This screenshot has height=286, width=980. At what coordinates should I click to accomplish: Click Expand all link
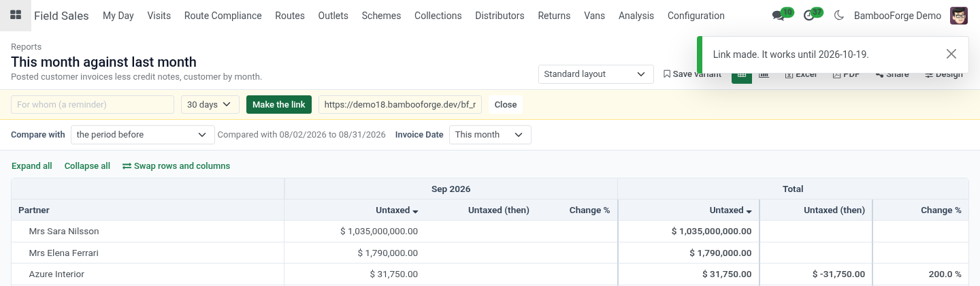32,166
